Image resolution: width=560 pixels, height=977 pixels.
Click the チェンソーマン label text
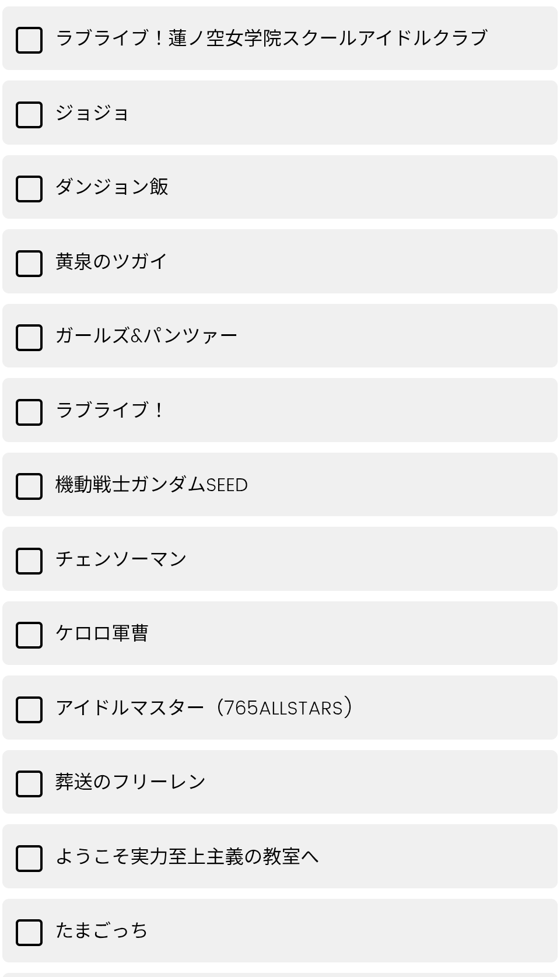(x=121, y=559)
